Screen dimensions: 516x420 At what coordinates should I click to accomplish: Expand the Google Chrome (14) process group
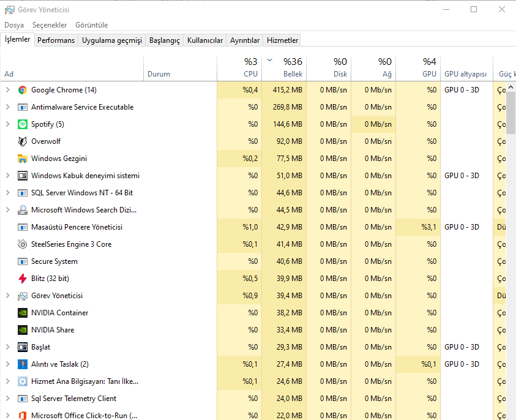click(x=7, y=90)
